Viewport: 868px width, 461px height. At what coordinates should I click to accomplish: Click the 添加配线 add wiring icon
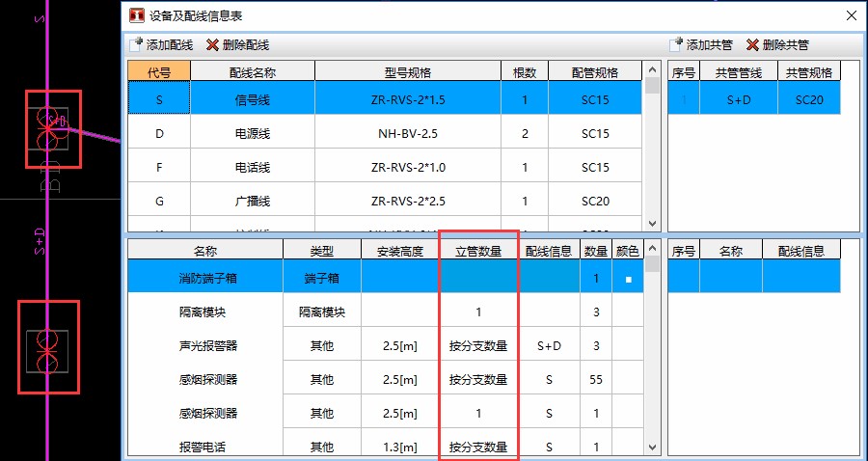point(136,44)
